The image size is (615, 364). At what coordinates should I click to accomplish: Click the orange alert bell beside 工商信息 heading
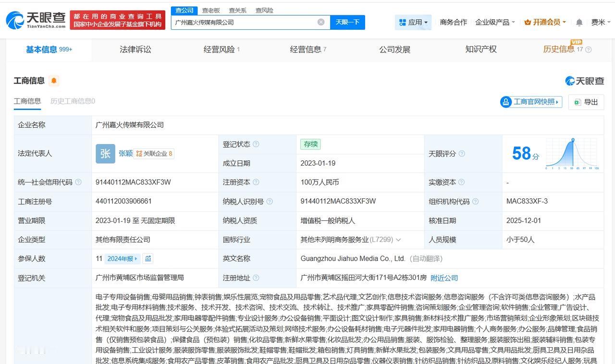point(54,81)
